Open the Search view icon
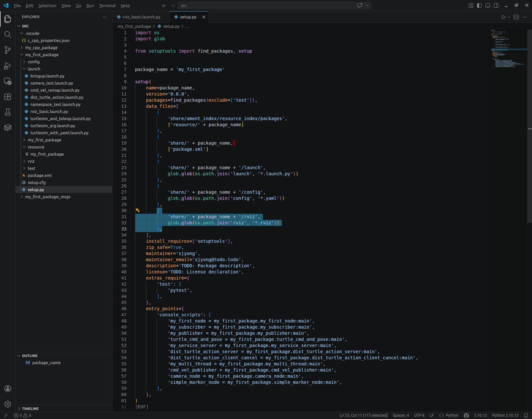Screen dimensions: 532x419 point(8,35)
